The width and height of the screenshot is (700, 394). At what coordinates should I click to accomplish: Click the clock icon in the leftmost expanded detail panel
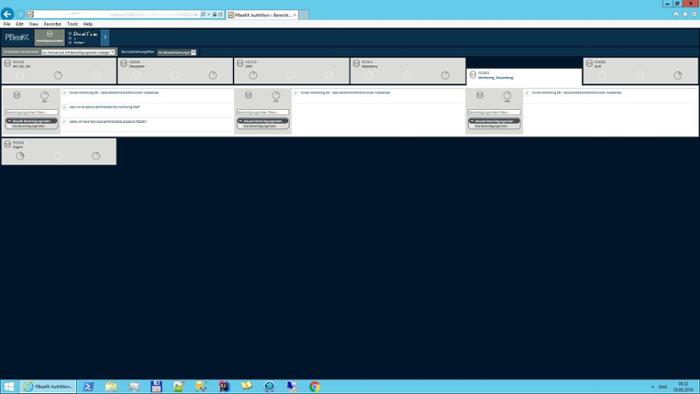coord(45,95)
